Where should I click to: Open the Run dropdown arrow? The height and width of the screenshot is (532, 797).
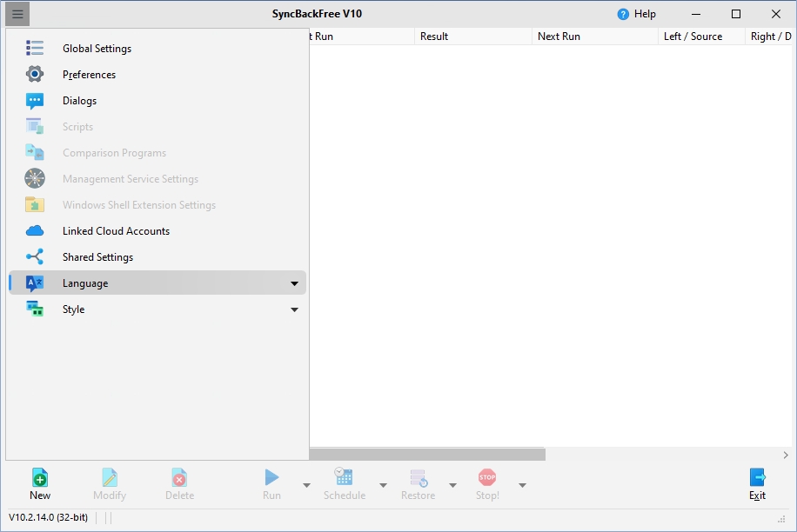pyautogui.click(x=306, y=485)
